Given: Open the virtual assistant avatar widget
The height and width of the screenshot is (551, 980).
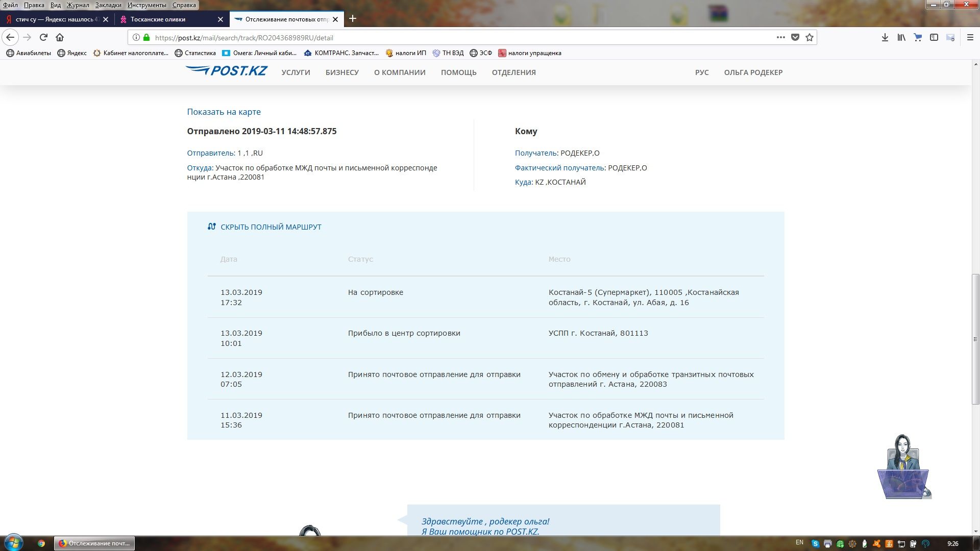Looking at the screenshot, I should (904, 467).
